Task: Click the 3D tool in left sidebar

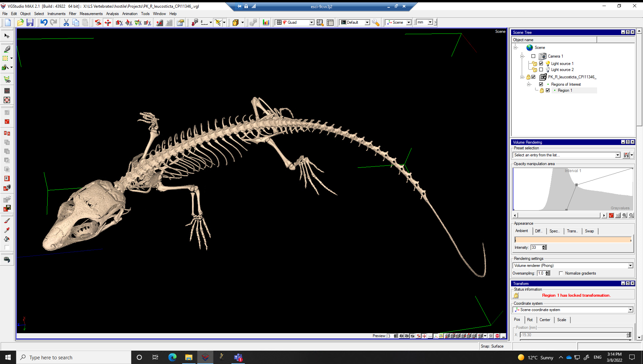Action: click(7, 79)
